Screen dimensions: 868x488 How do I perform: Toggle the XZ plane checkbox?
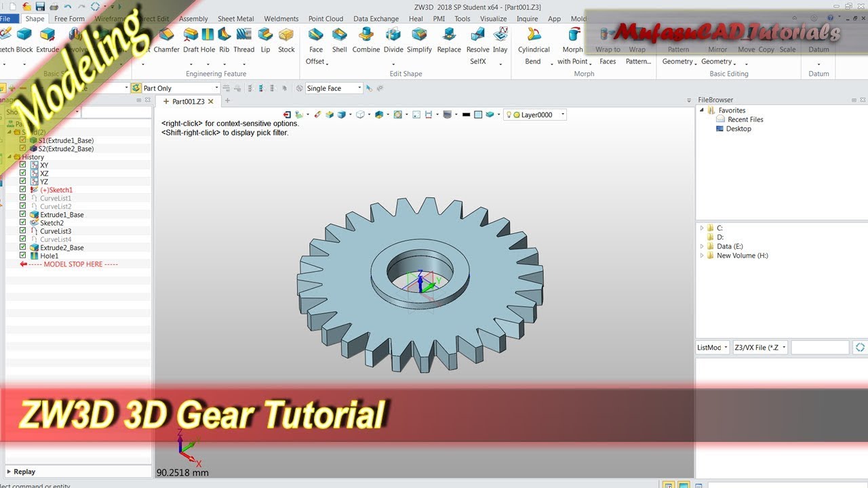point(23,173)
